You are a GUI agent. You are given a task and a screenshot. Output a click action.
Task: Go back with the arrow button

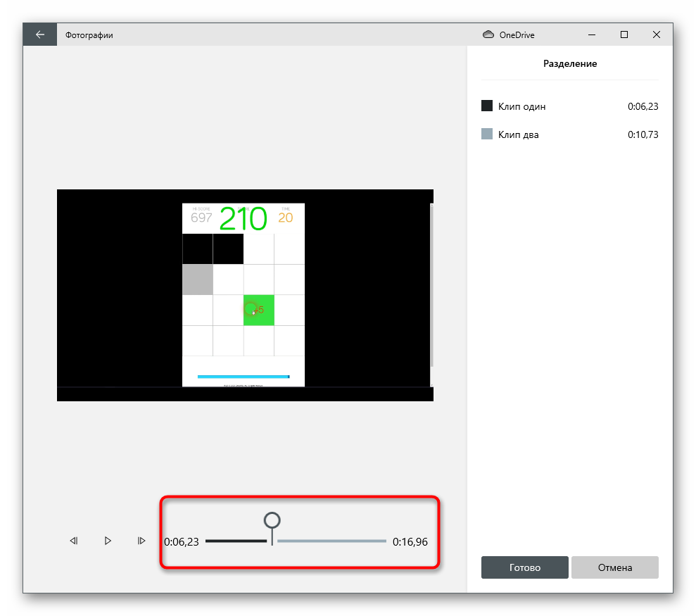pos(40,34)
